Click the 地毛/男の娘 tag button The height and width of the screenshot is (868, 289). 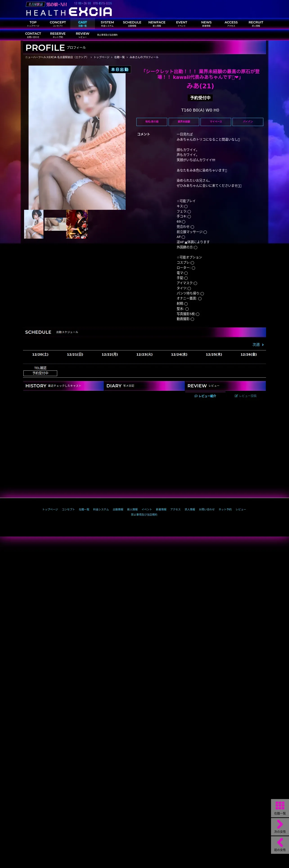152,122
